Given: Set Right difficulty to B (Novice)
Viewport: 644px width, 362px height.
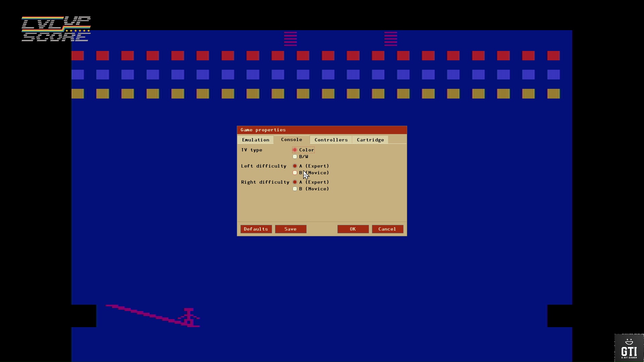Looking at the screenshot, I should (x=311, y=189).
